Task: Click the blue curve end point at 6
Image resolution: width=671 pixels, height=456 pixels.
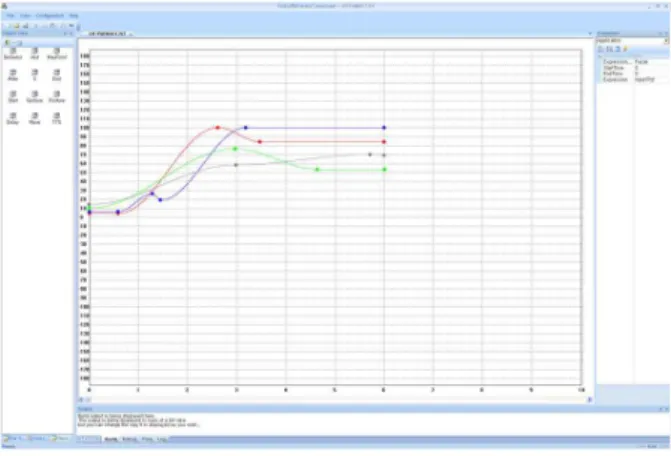Action: tap(384, 127)
